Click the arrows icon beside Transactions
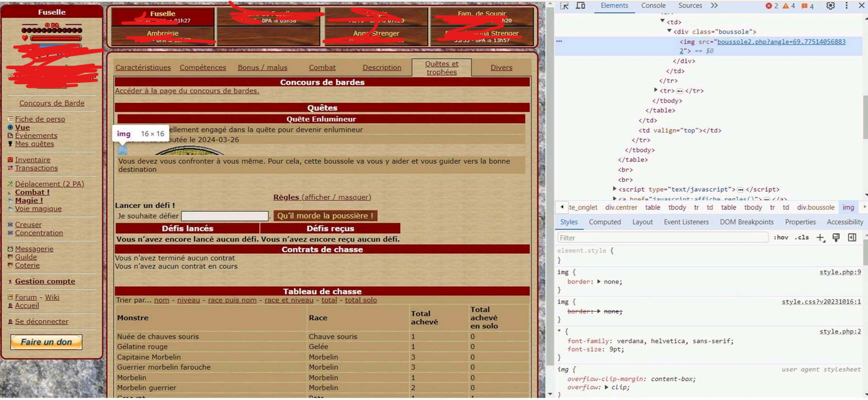 (x=10, y=168)
